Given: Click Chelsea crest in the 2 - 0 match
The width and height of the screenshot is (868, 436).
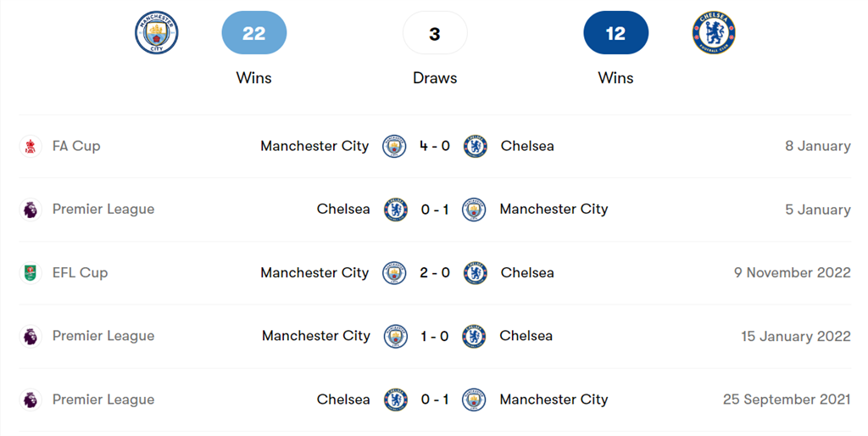Looking at the screenshot, I should (x=475, y=273).
